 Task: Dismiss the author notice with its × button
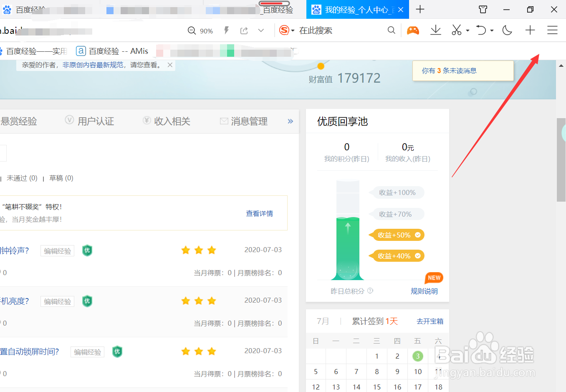[x=169, y=65]
